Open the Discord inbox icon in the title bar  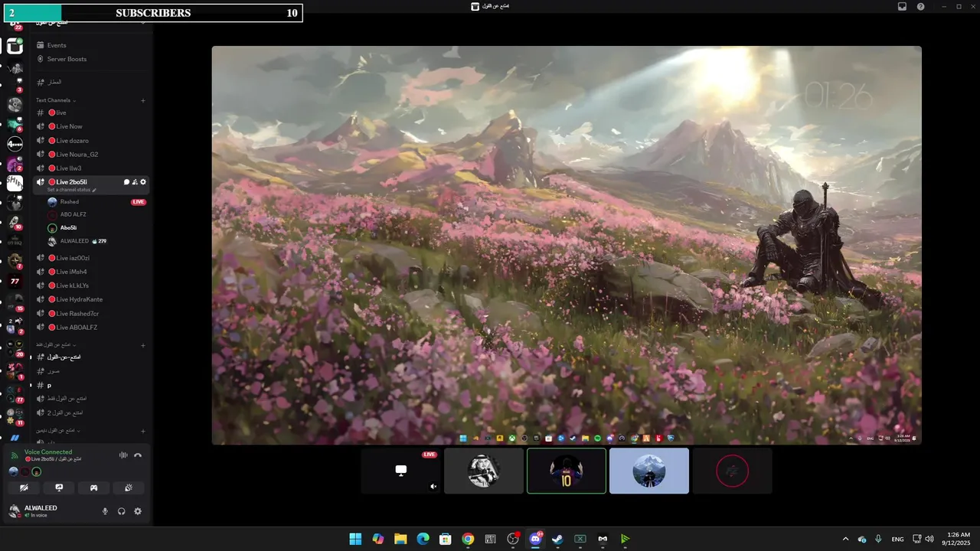902,6
